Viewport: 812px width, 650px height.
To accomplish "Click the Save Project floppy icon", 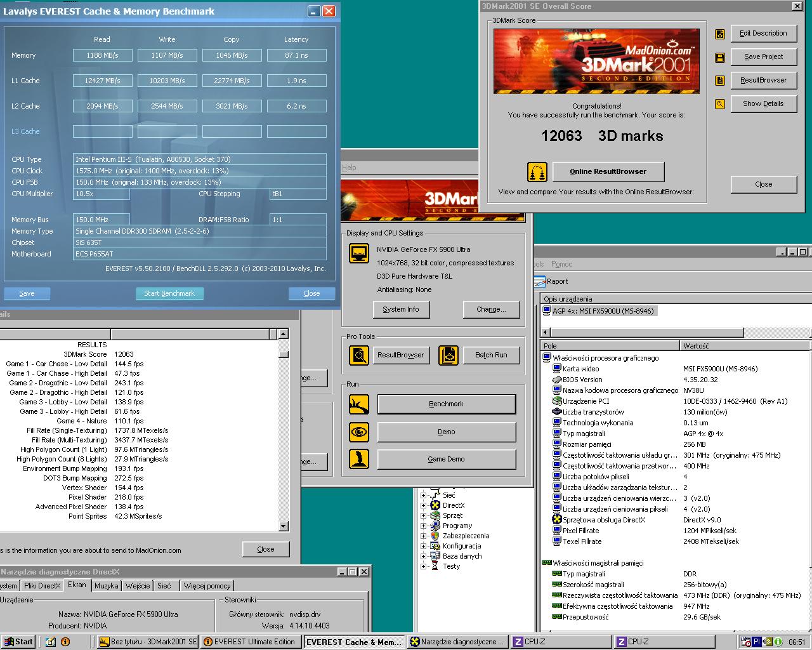I will [720, 58].
